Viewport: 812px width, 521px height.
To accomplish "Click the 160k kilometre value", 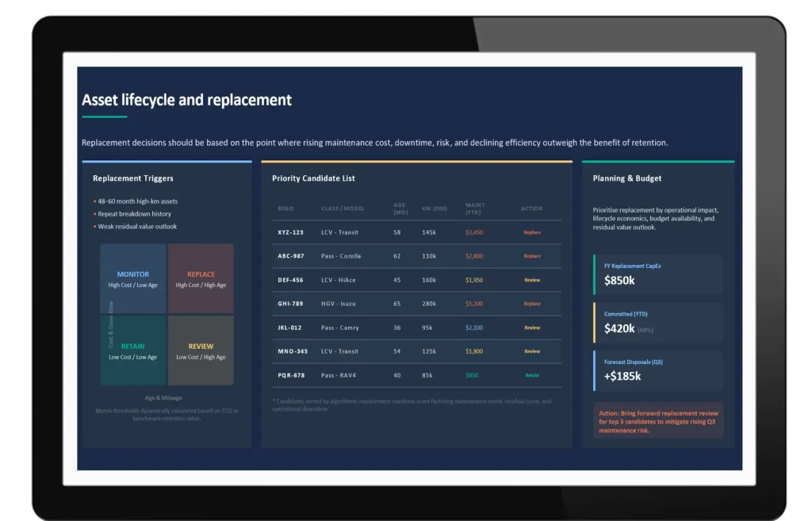I will pos(429,280).
